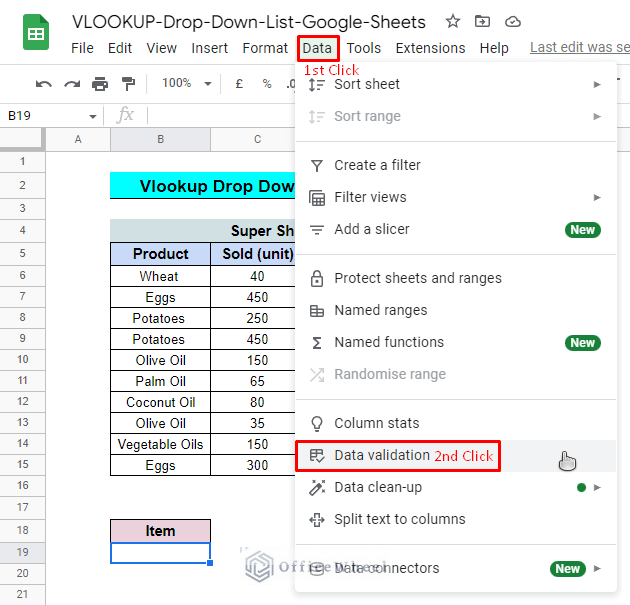Click the Data validation icon
Screen dimensions: 630x605
[317, 456]
